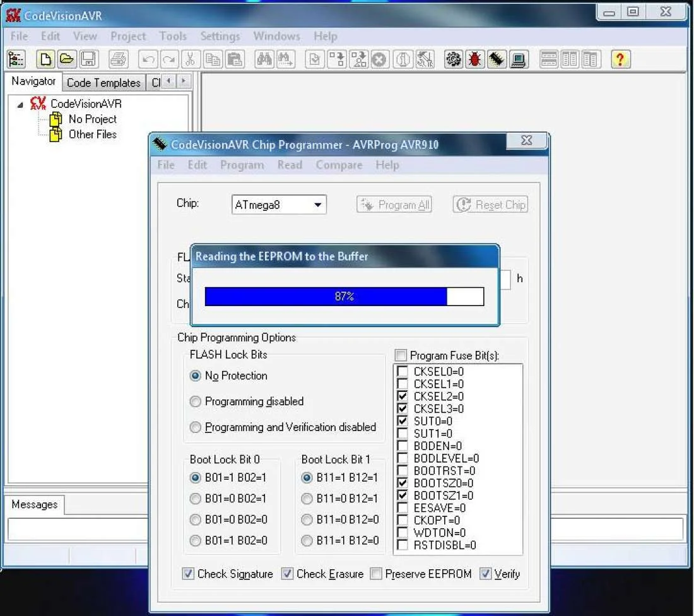Open the main Tools menu
Image resolution: width=694 pixels, height=616 pixels.
click(x=173, y=37)
